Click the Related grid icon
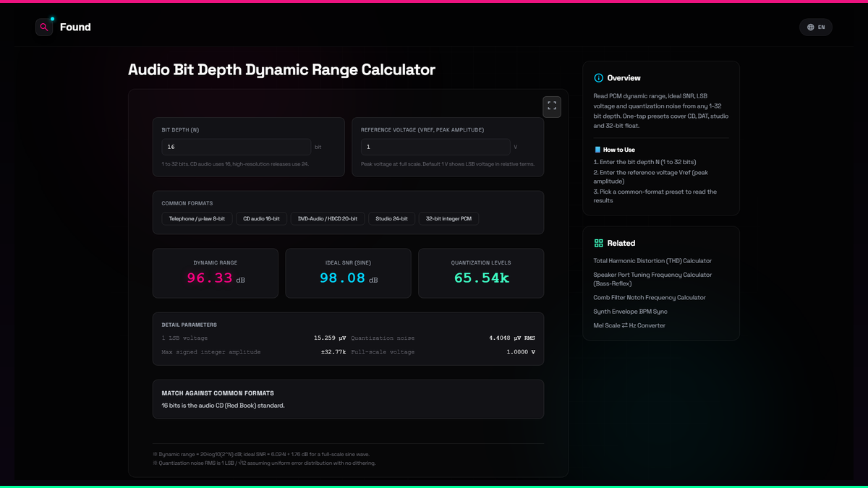Screen dimensions: 868x488 click(598, 243)
